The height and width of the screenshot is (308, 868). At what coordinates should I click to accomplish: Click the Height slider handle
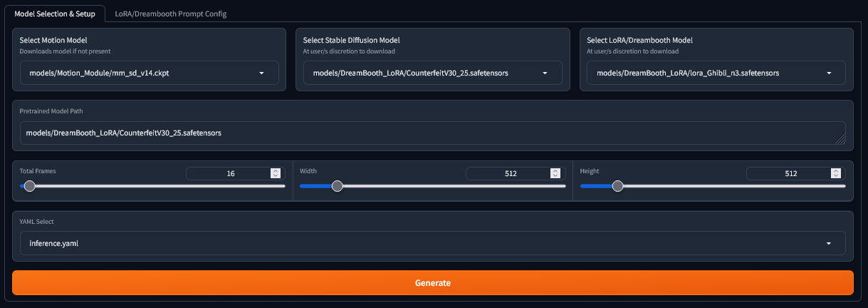[x=617, y=186]
